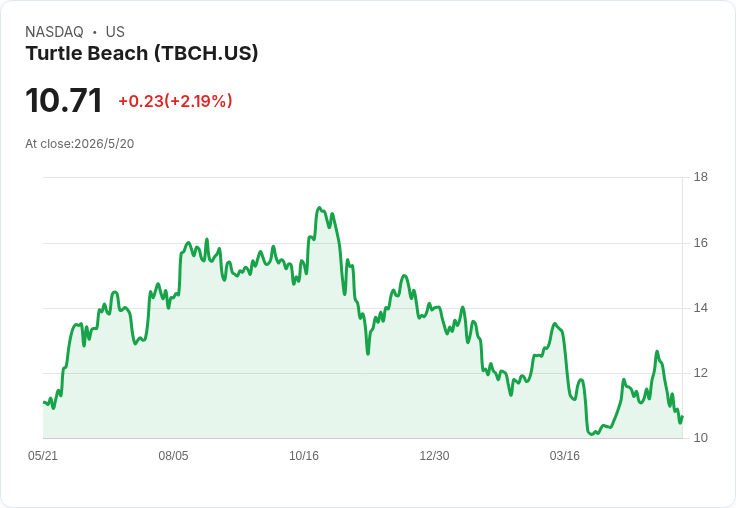Click the US market label

click(115, 32)
